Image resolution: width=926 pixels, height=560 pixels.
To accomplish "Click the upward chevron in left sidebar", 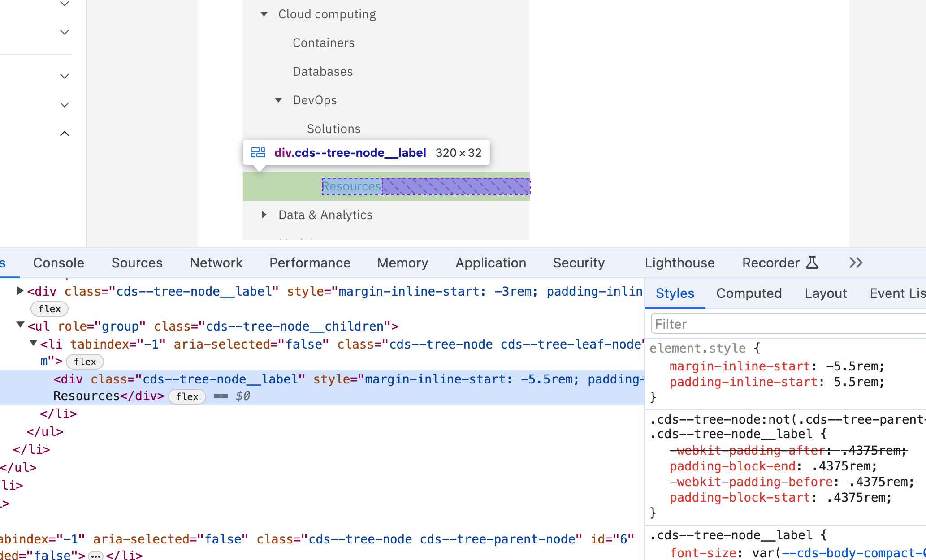I will 65,134.
